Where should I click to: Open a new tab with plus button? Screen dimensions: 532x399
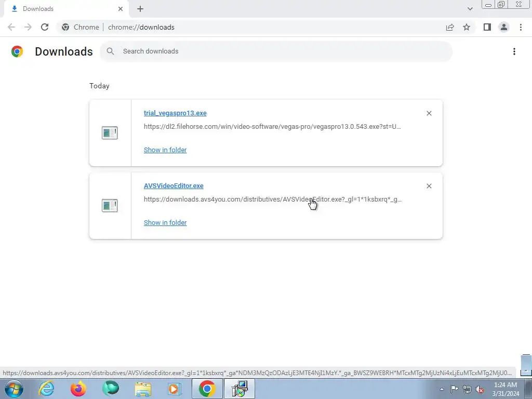coord(140,9)
